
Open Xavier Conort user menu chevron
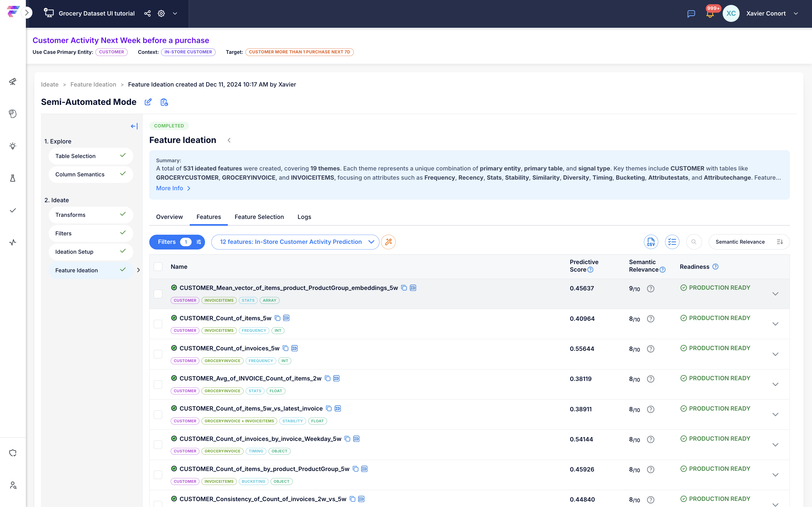coord(796,13)
